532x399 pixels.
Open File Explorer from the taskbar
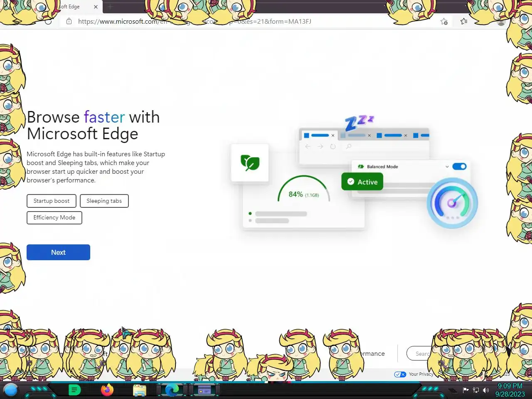coord(139,390)
